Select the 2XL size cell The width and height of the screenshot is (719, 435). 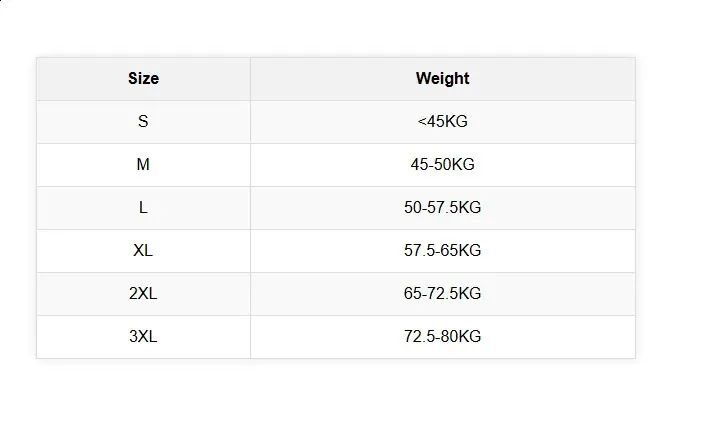click(143, 293)
